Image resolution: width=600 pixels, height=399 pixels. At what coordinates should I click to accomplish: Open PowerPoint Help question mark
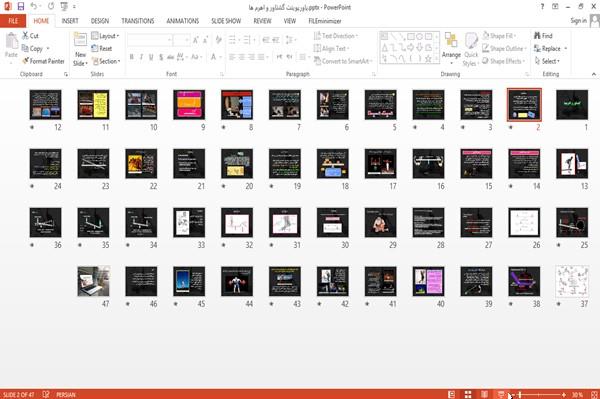(542, 7)
